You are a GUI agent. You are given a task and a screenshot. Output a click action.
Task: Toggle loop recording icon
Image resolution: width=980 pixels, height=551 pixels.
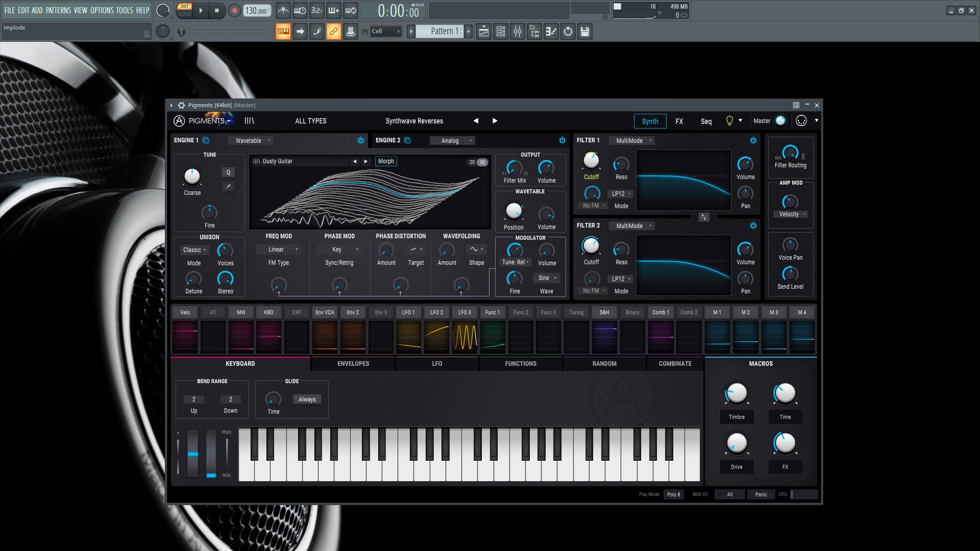pos(351,10)
